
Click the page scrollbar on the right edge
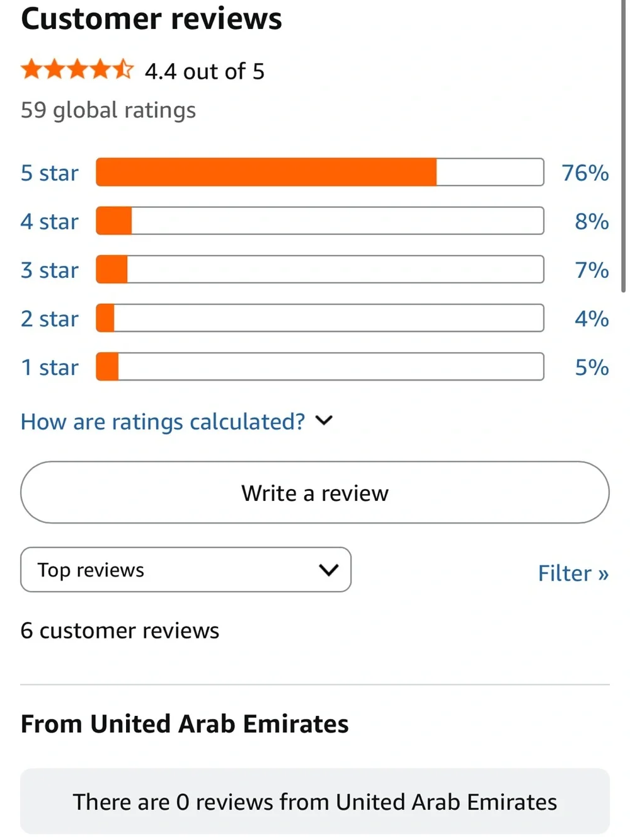point(624,145)
